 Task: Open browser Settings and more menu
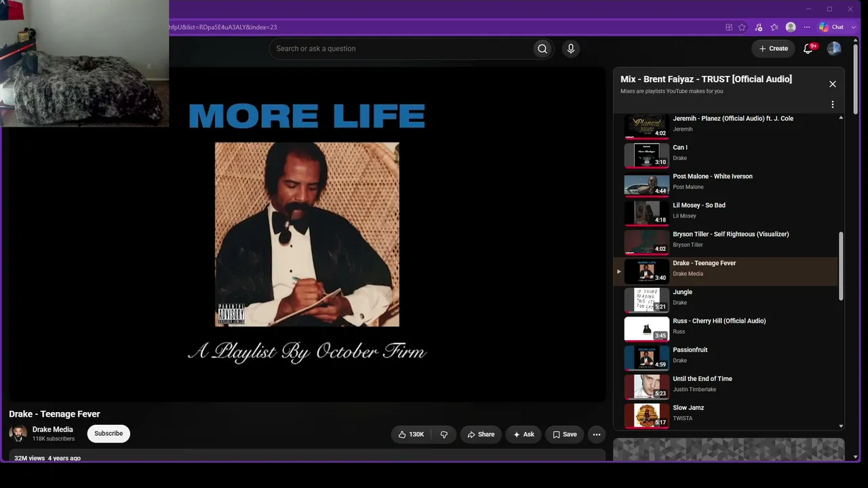(x=807, y=27)
